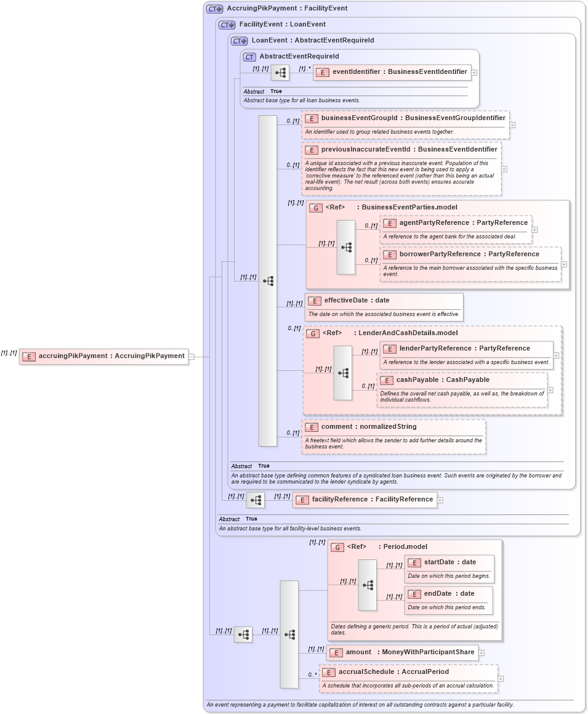The width and height of the screenshot is (588, 714).
Task: Click the CT icon on the AccruingPikPayment header
Action: 214,8
